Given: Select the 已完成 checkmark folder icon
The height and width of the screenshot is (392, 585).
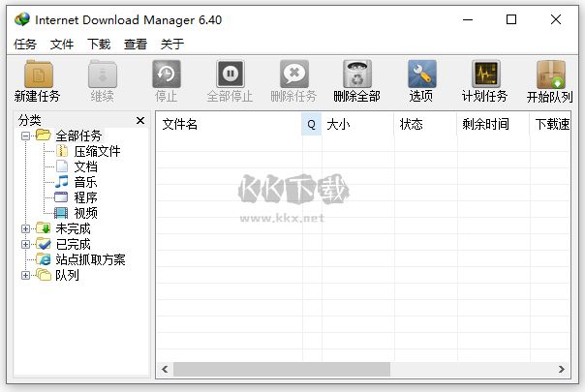Looking at the screenshot, I should [x=44, y=244].
